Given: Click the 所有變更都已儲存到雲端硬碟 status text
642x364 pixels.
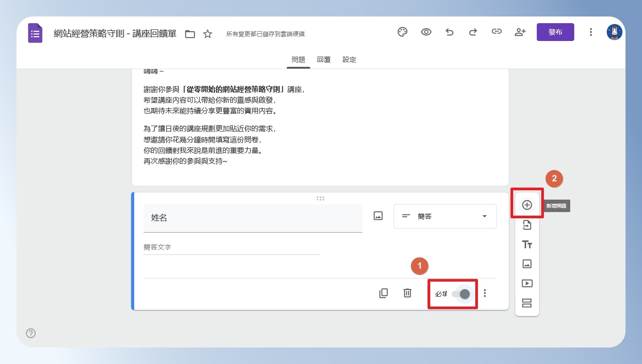Looking at the screenshot, I should point(266,34).
